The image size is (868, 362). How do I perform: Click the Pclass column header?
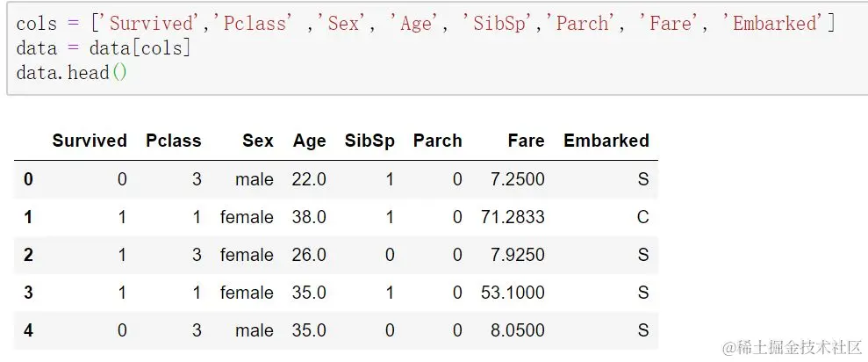click(173, 141)
